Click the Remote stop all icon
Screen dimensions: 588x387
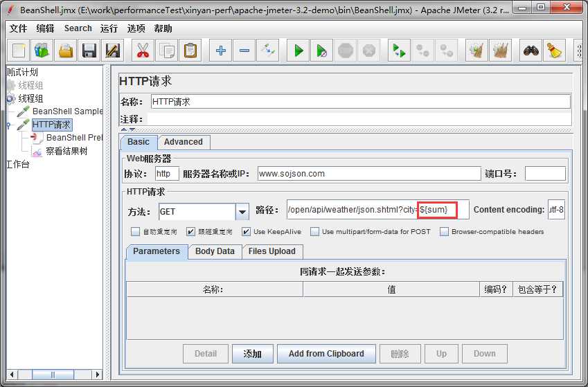pos(422,51)
